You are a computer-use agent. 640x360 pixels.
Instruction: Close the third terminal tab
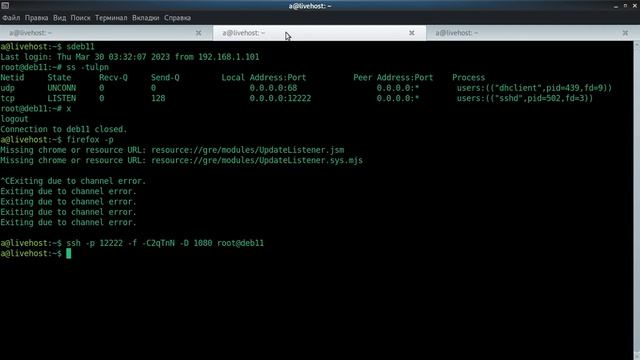(x=625, y=33)
